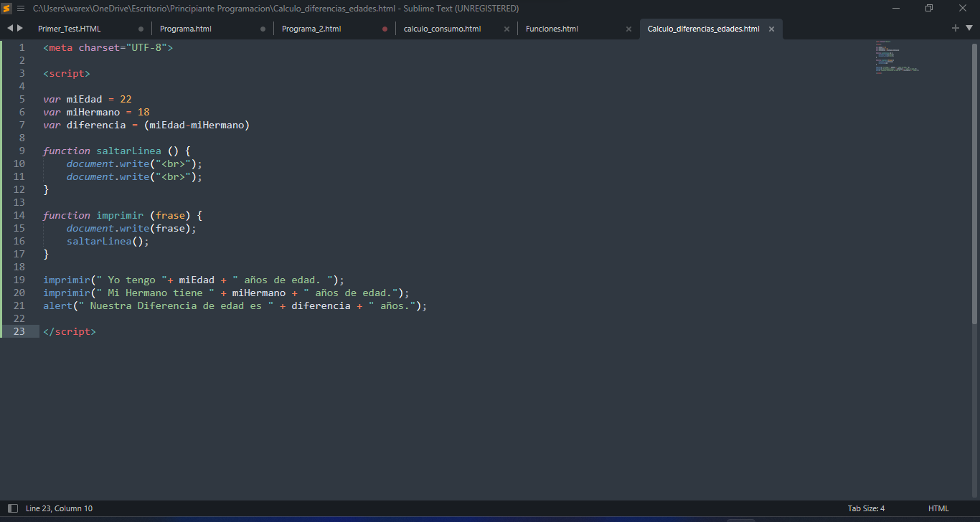Close the Programa.html tab via its dot
This screenshot has width=980, height=522.
tap(263, 29)
